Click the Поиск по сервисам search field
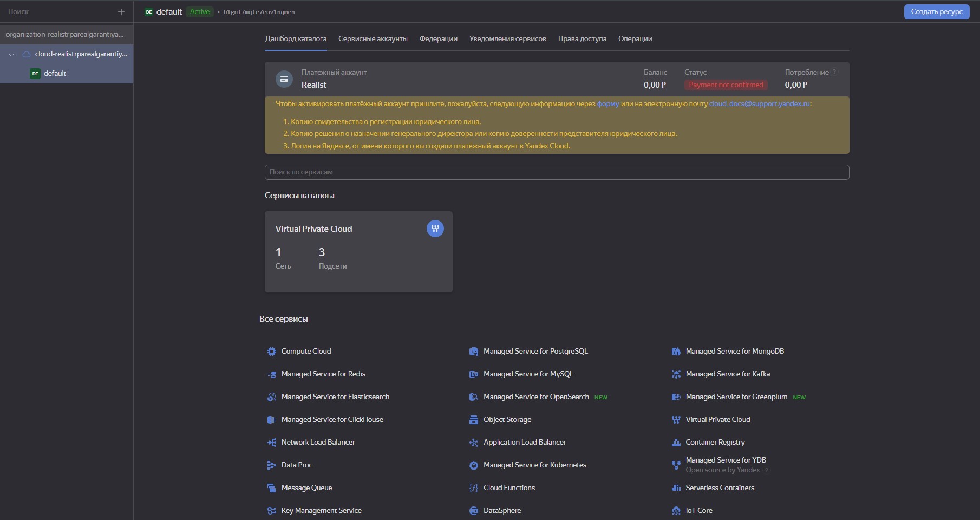The height and width of the screenshot is (520, 980). click(x=557, y=172)
